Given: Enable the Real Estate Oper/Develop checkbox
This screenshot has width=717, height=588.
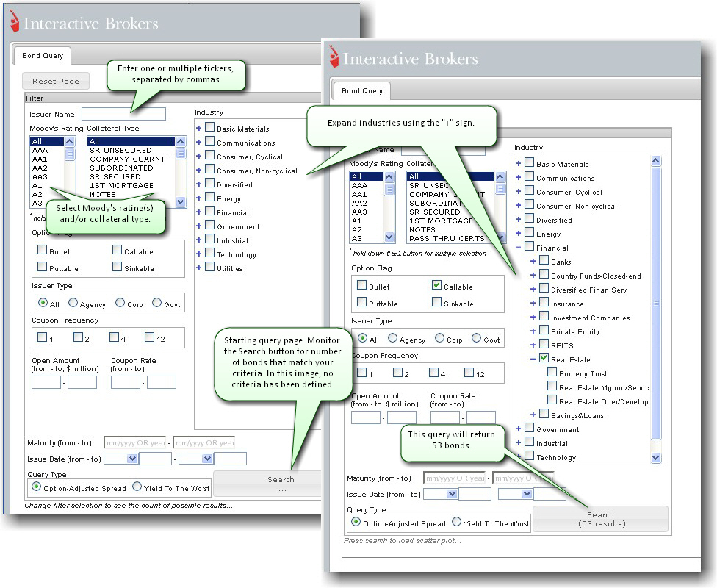Looking at the screenshot, I should pos(552,401).
